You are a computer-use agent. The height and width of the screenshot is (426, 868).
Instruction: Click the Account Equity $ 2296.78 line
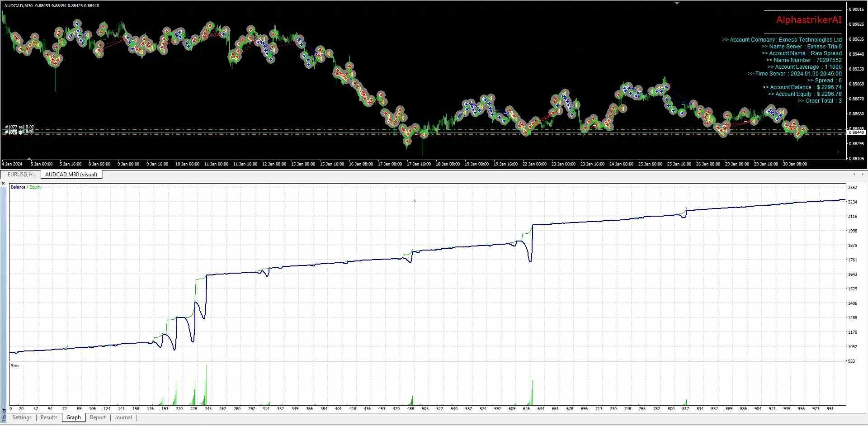[805, 94]
